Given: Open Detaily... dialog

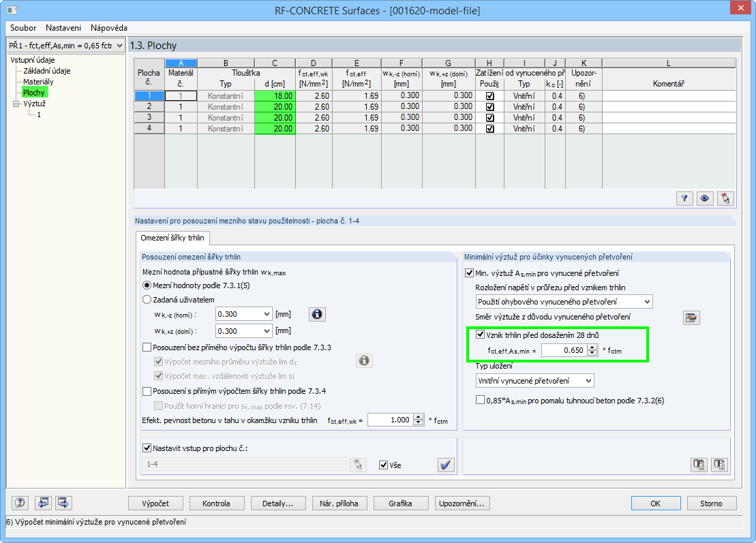Looking at the screenshot, I should [277, 503].
